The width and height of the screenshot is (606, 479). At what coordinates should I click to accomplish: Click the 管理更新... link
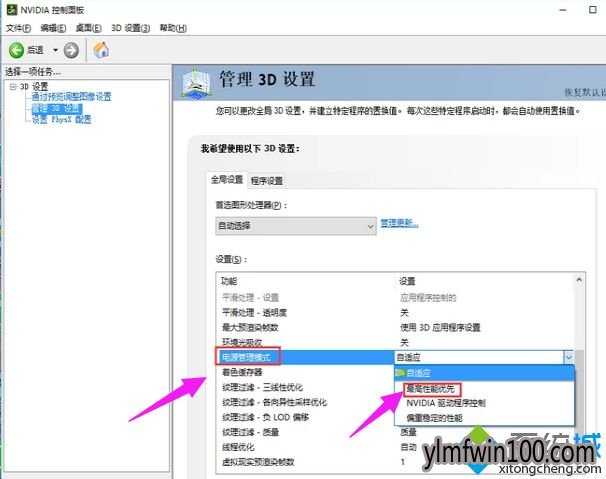click(399, 223)
